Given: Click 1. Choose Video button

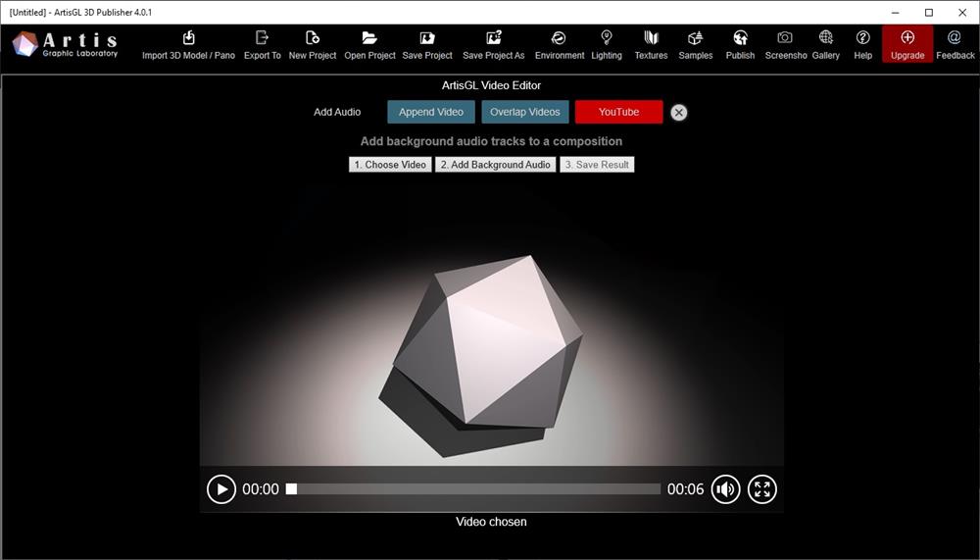Looking at the screenshot, I should (390, 165).
